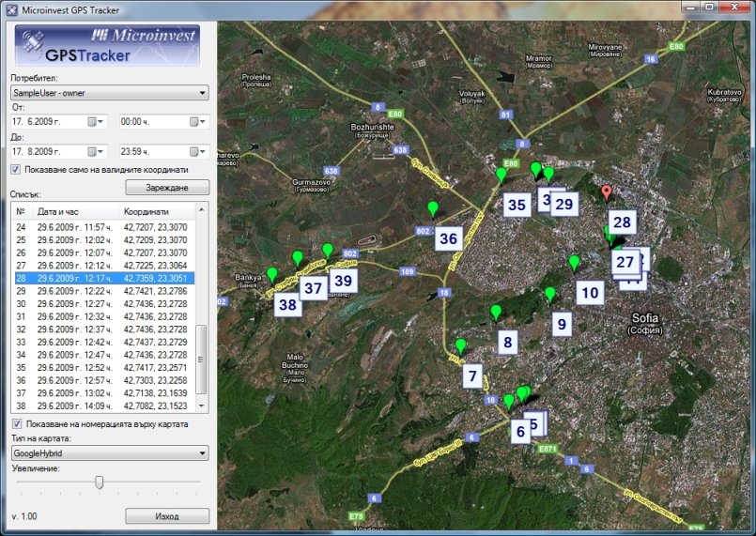Image resolution: width=756 pixels, height=536 pixels.
Task: Click the app icon in title bar
Action: 11,9
